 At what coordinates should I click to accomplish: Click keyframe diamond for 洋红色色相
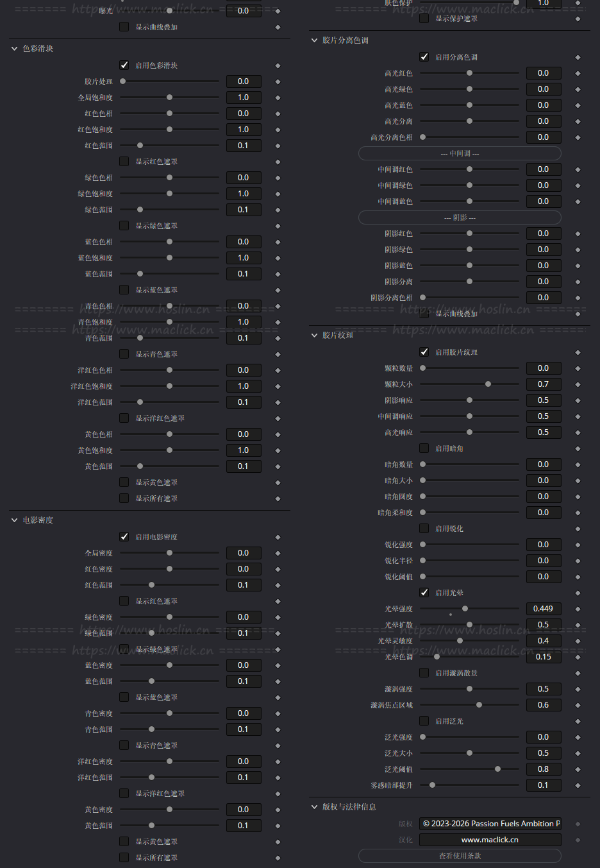[278, 370]
